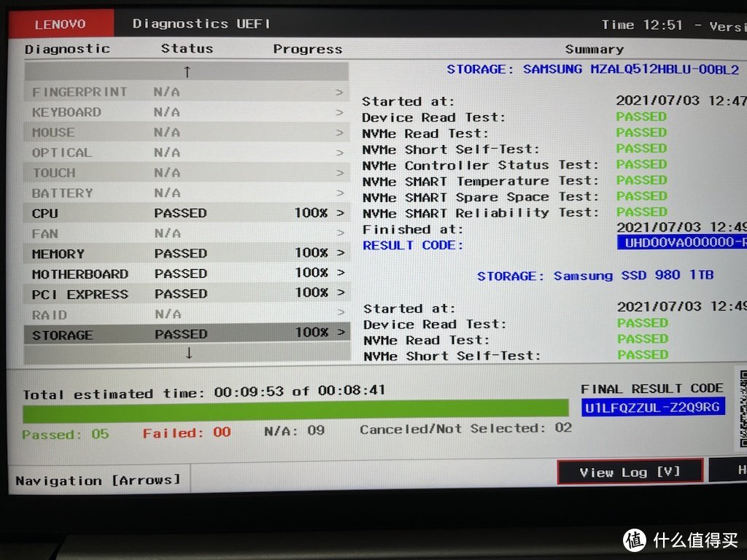747x560 pixels.
Task: Expand the FAN row chevron
Action: [x=340, y=233]
